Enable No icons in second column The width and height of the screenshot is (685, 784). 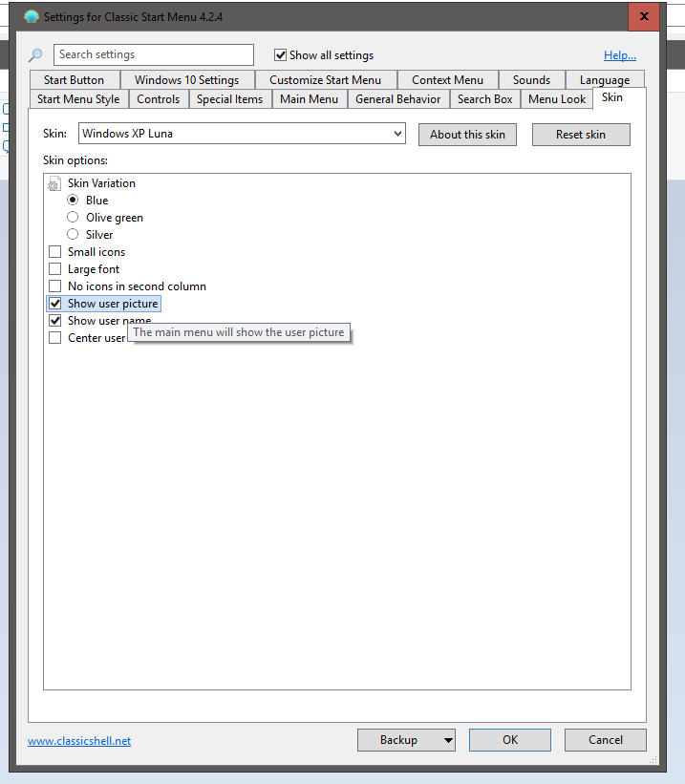tap(55, 286)
